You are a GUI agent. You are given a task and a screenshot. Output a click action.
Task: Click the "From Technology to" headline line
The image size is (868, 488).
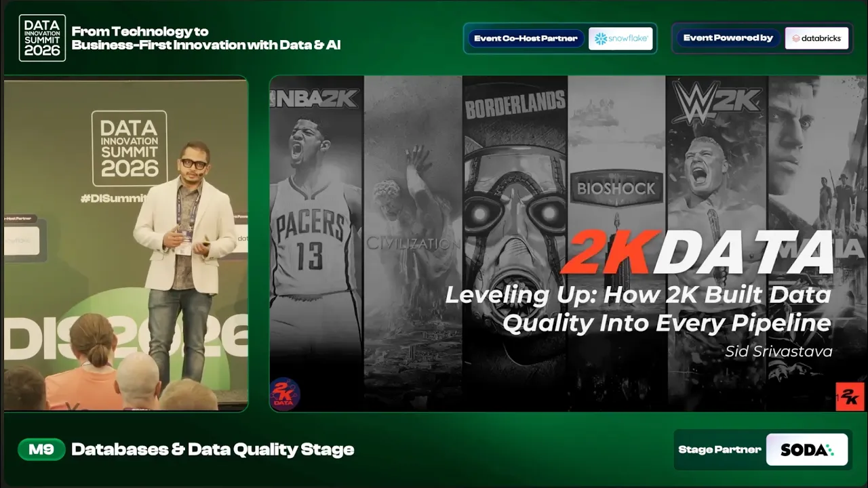pos(140,31)
